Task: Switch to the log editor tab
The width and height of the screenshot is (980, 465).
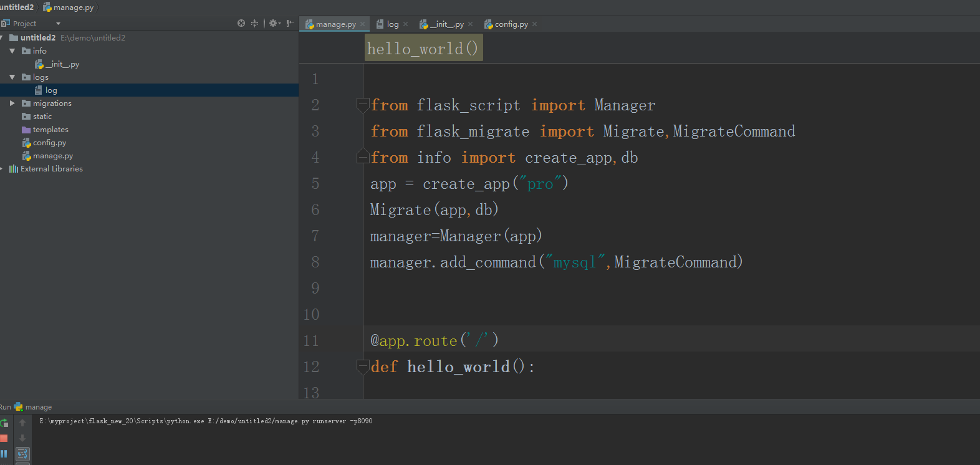Action: (393, 24)
